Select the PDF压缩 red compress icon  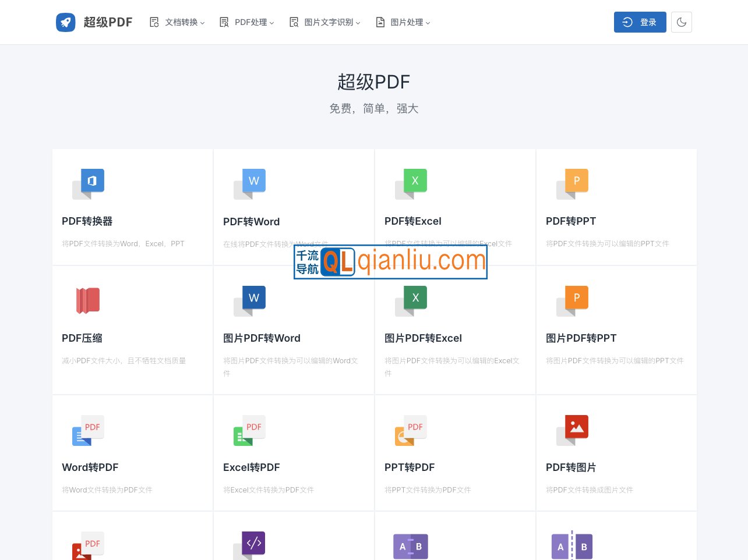[x=88, y=300]
